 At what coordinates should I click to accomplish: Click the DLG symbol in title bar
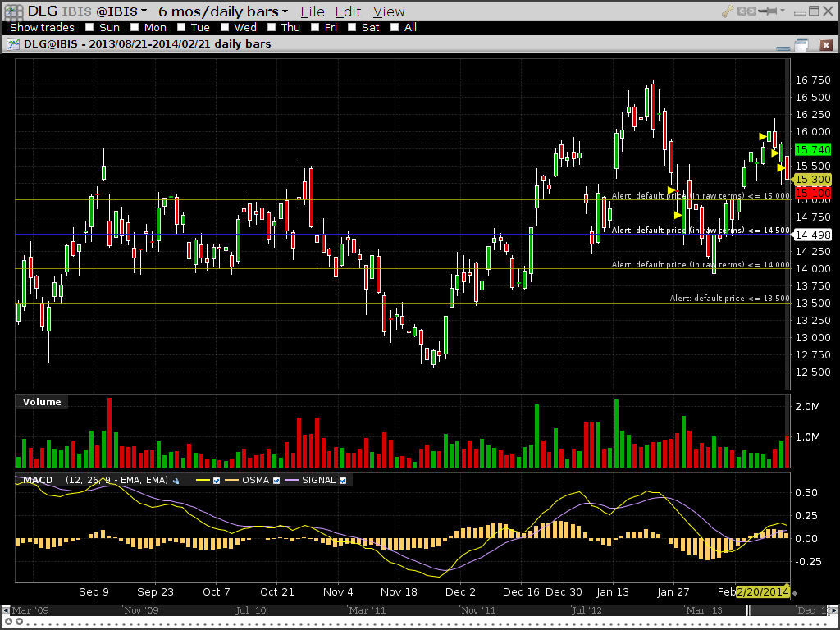[43, 11]
